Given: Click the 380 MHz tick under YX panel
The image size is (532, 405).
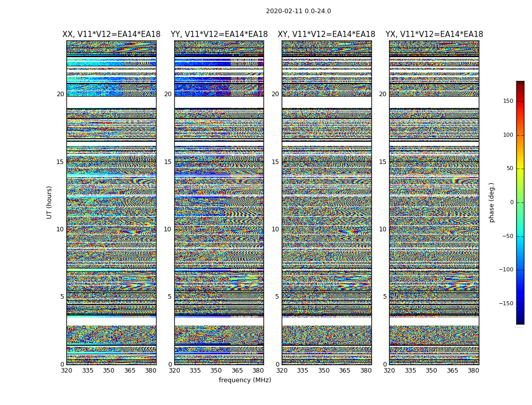Looking at the screenshot, I should pyautogui.click(x=473, y=371).
